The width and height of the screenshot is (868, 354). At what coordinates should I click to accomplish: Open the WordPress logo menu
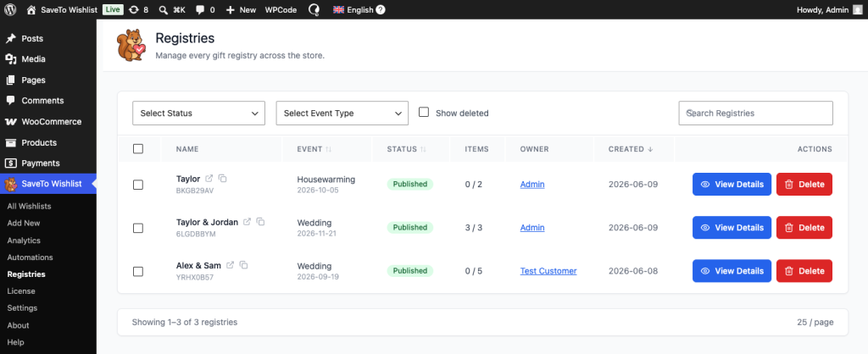coord(10,9)
